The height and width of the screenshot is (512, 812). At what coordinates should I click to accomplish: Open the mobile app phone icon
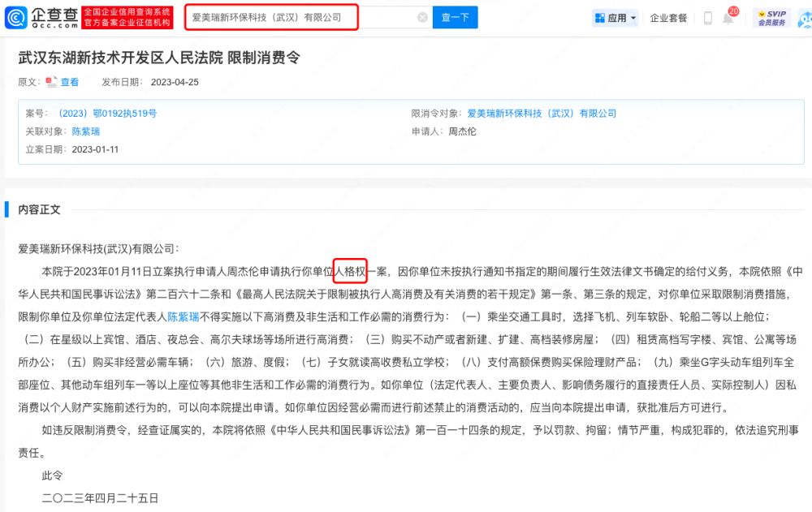pos(708,18)
